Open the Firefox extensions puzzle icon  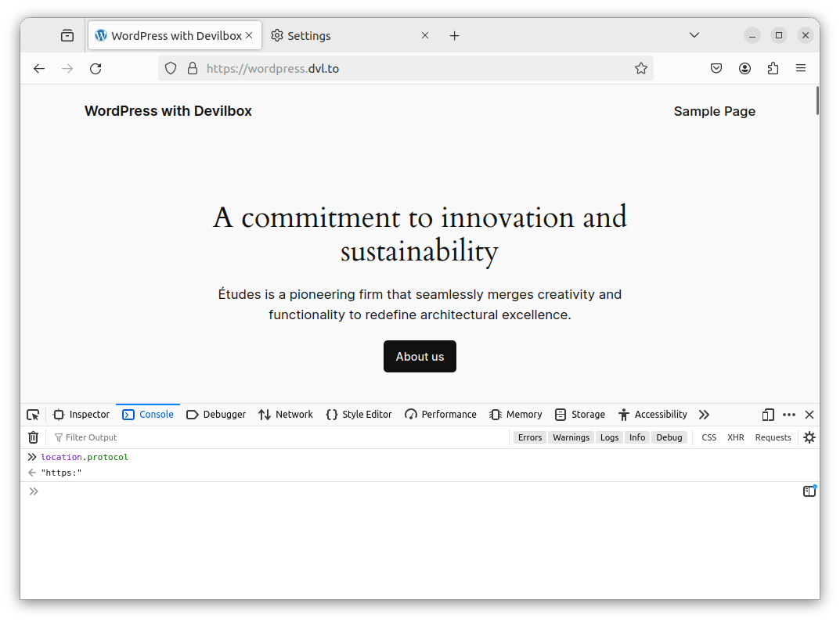[773, 69]
